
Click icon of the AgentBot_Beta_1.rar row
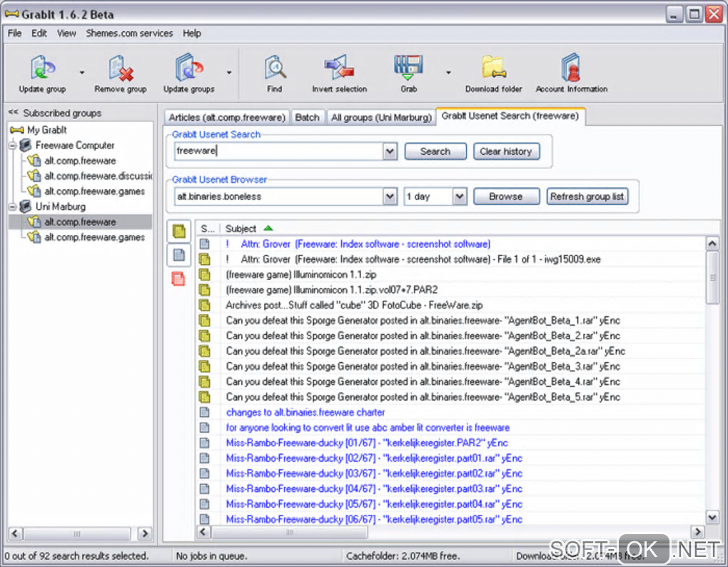click(204, 321)
